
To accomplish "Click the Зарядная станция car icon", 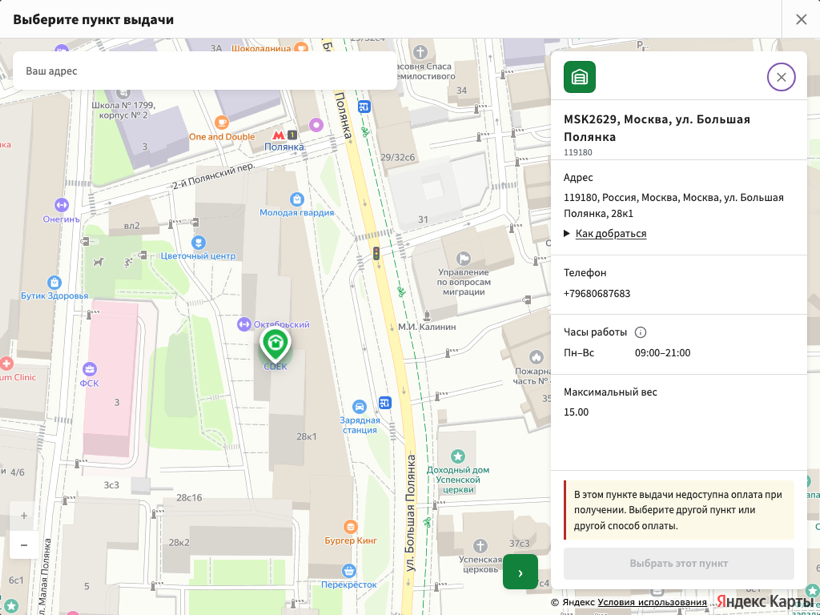I will click(359, 407).
